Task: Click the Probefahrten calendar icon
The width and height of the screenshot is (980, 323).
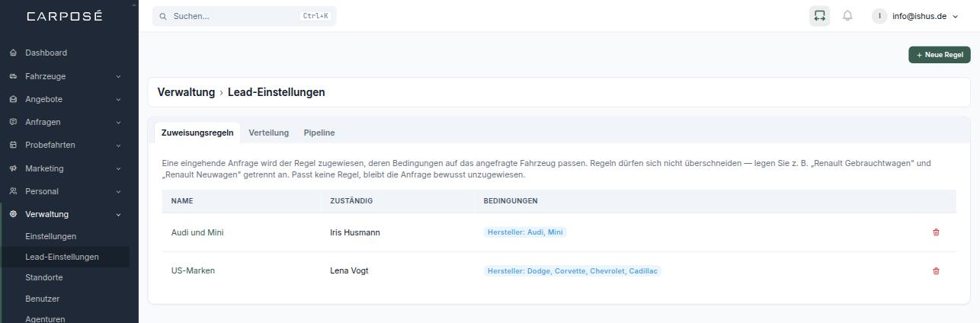Action: pos(13,145)
